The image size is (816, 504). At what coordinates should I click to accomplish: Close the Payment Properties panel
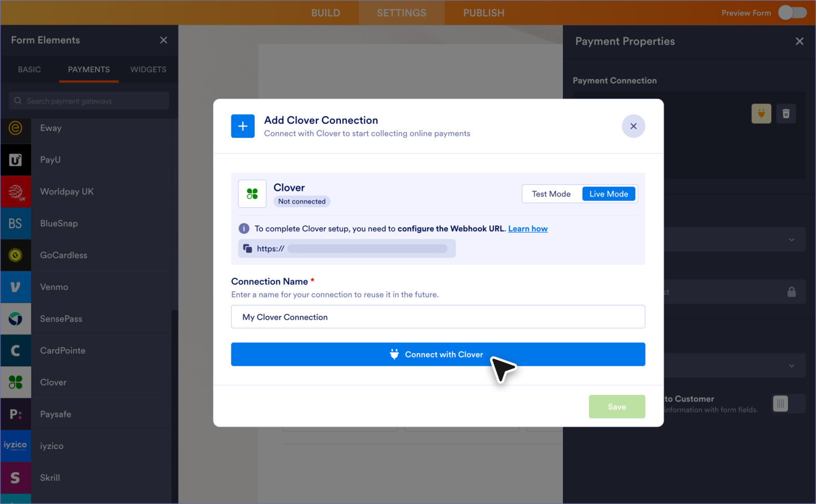tap(799, 41)
